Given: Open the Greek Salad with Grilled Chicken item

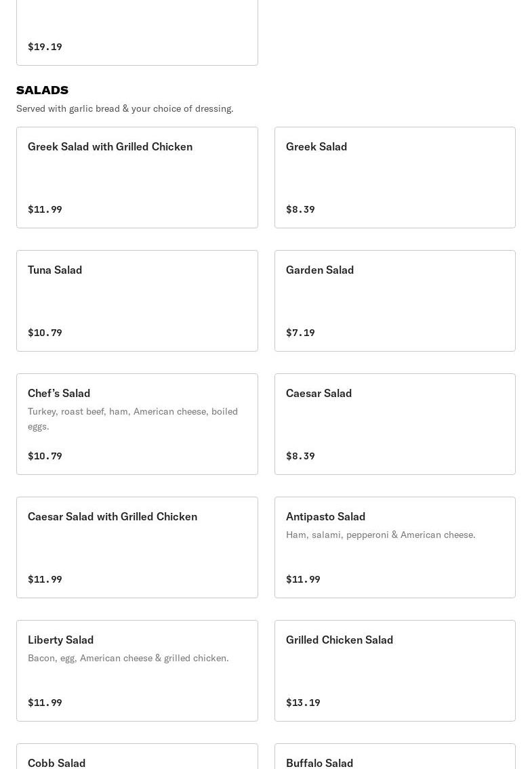Looking at the screenshot, I should coord(137,177).
